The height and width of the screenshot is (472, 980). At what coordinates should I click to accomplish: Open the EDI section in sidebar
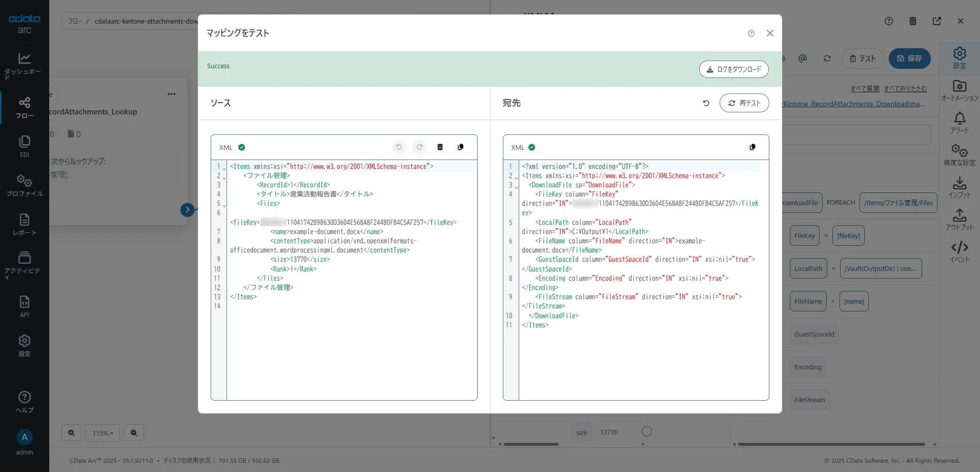[x=24, y=146]
